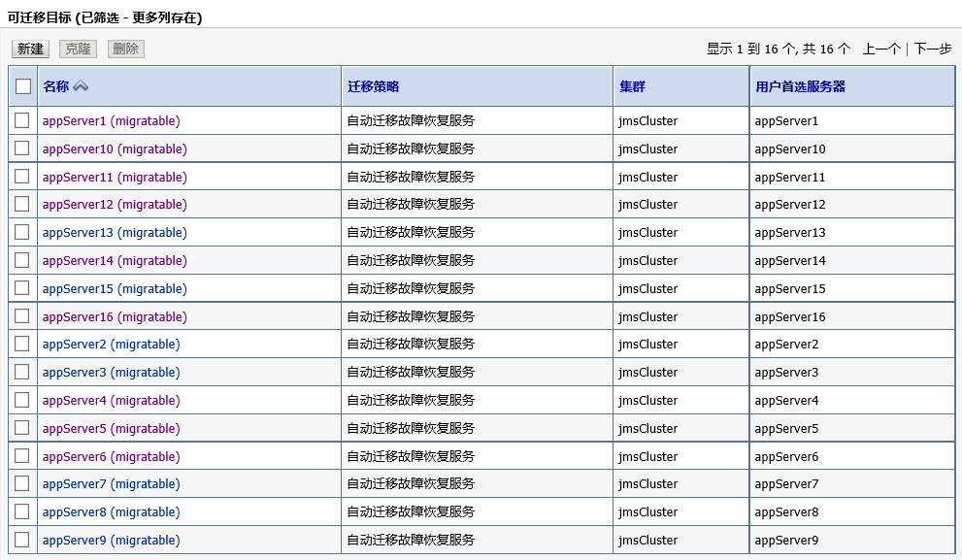Go to previous page via 上一个
962x560 pixels.
[881, 49]
